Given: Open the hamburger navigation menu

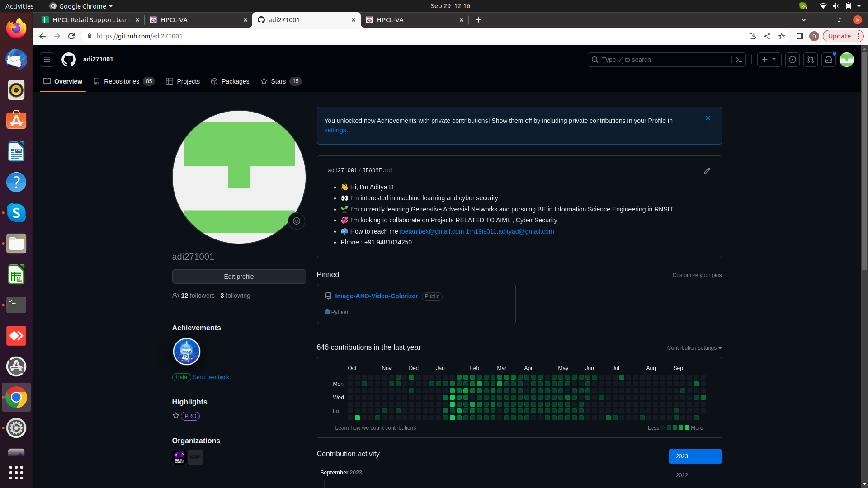Looking at the screenshot, I should pyautogui.click(x=47, y=59).
